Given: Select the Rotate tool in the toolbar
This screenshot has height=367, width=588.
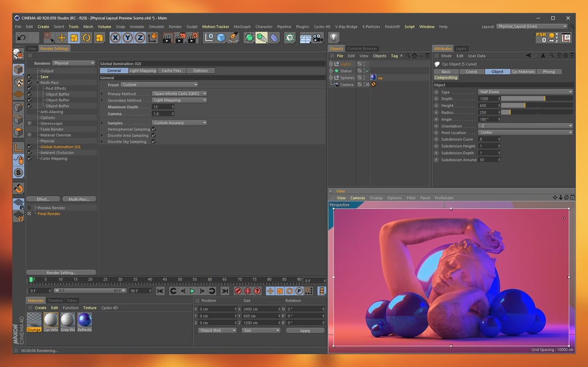Looking at the screenshot, I should pos(87,37).
